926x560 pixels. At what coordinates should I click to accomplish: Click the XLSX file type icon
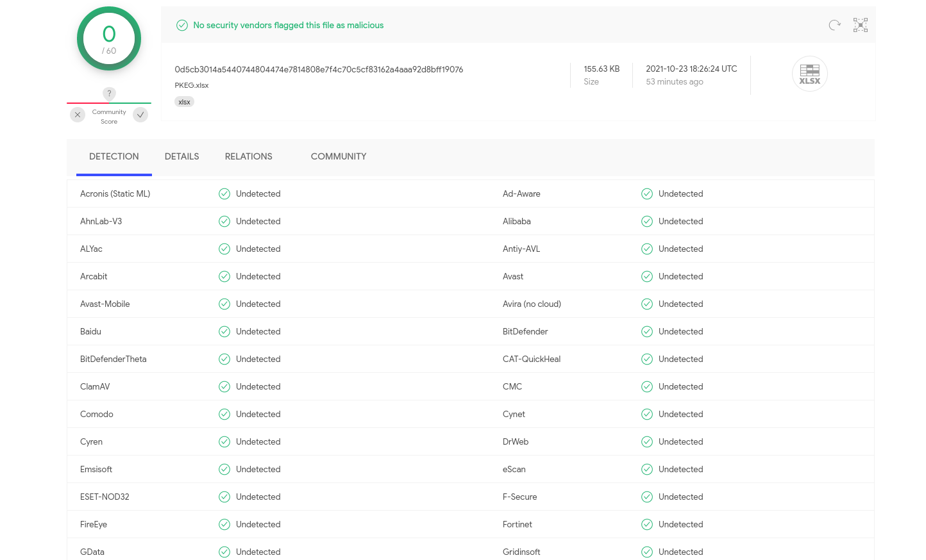[x=809, y=74]
